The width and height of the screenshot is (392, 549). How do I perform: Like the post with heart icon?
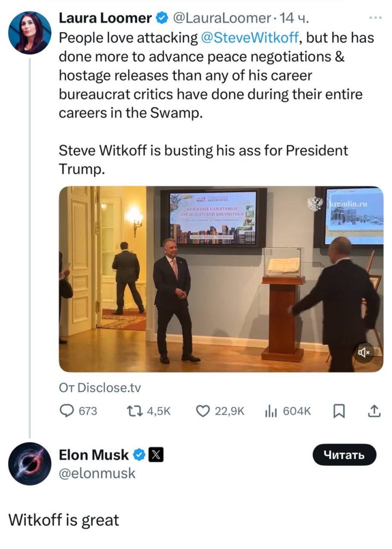203,411
